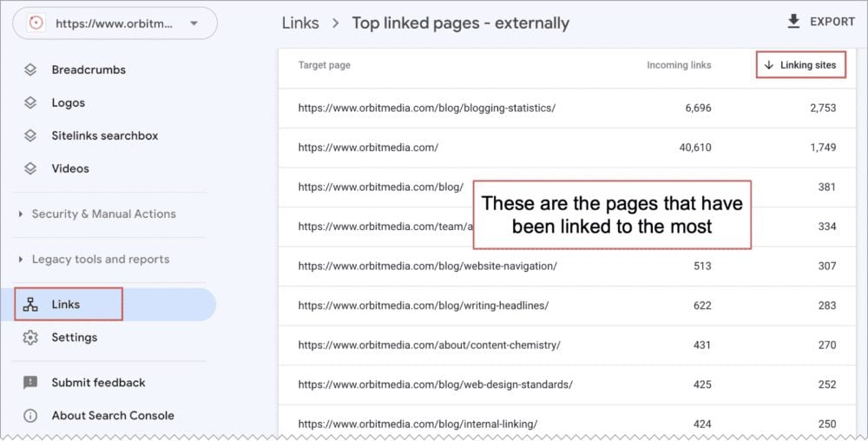
Task: Click the EXPORT button
Action: (821, 22)
